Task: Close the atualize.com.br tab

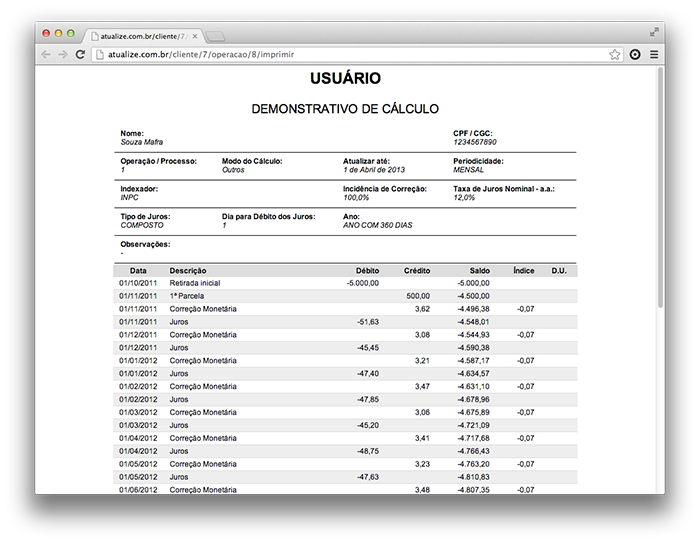Action: click(x=195, y=36)
